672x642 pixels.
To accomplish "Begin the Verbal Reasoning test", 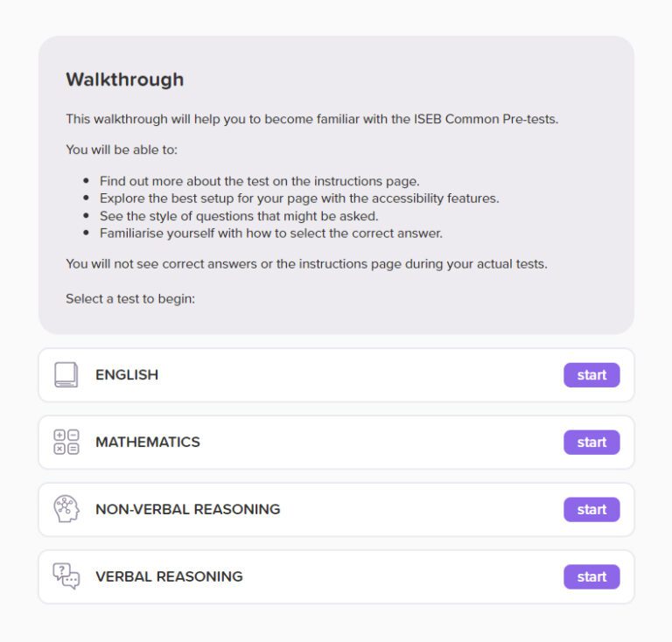I will 591,577.
